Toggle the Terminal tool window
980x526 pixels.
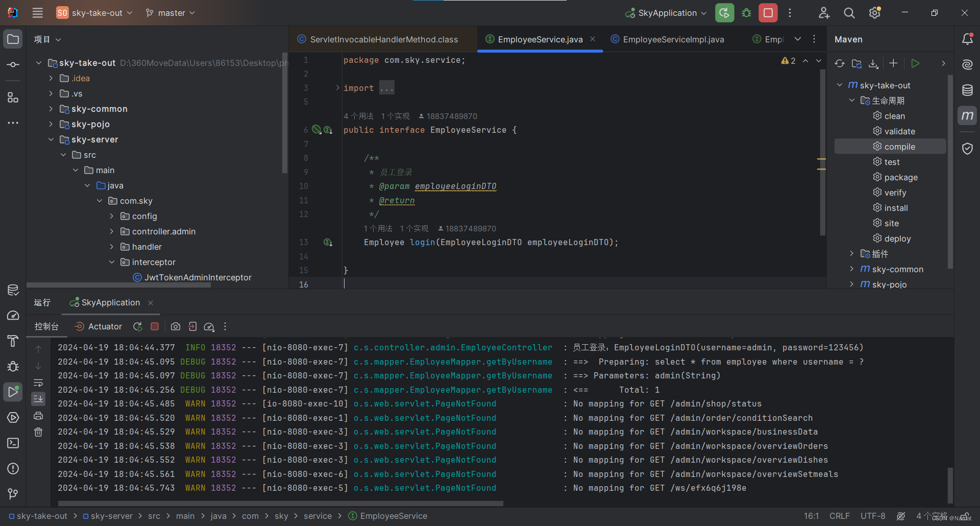coord(13,443)
